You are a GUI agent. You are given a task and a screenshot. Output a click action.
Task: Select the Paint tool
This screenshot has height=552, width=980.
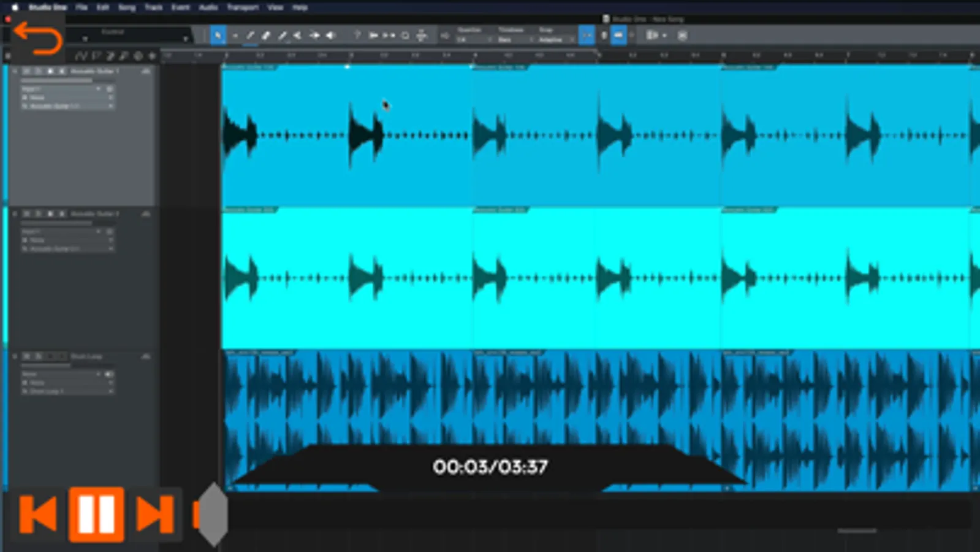point(281,36)
